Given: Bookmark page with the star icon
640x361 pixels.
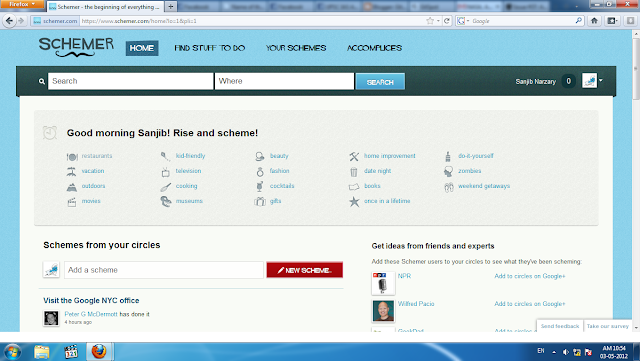Looking at the screenshot, I should [x=430, y=21].
